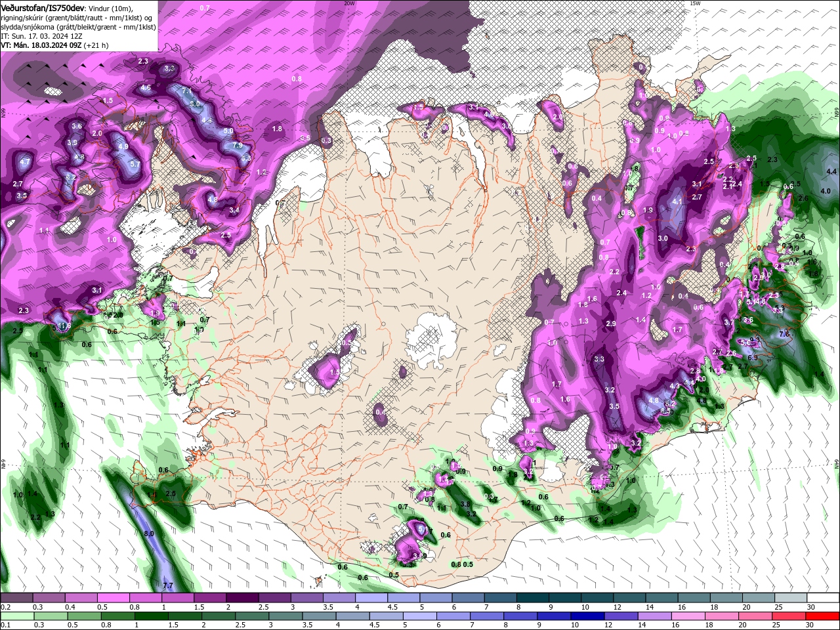
Task: Click the 8.0 precipitation value on the map
Action: (x=149, y=534)
